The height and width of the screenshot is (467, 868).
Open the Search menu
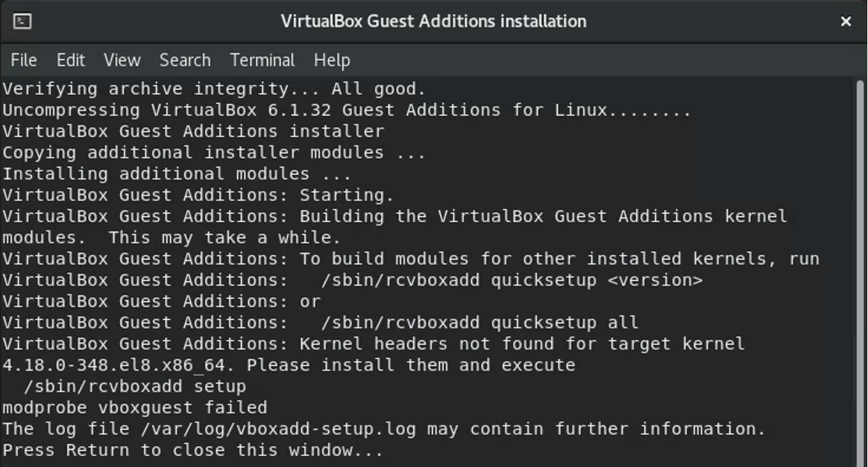[x=185, y=60]
